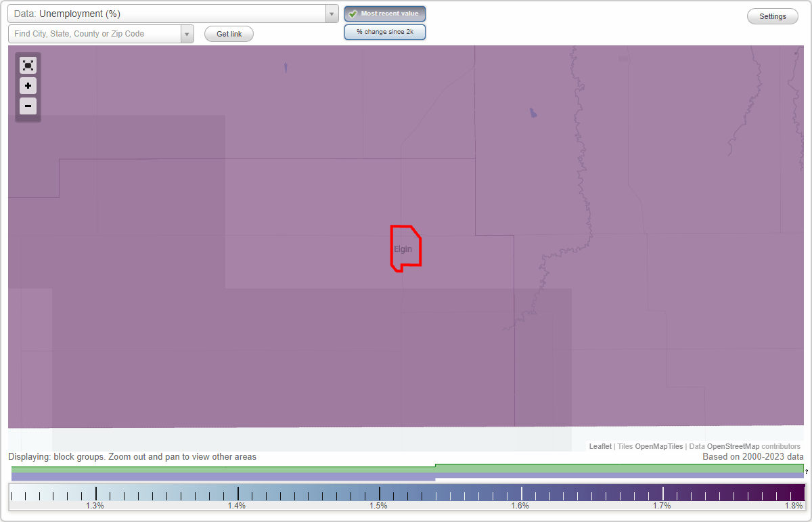Open the Settings panel
Image resolution: width=812 pixels, height=522 pixels.
[772, 16]
